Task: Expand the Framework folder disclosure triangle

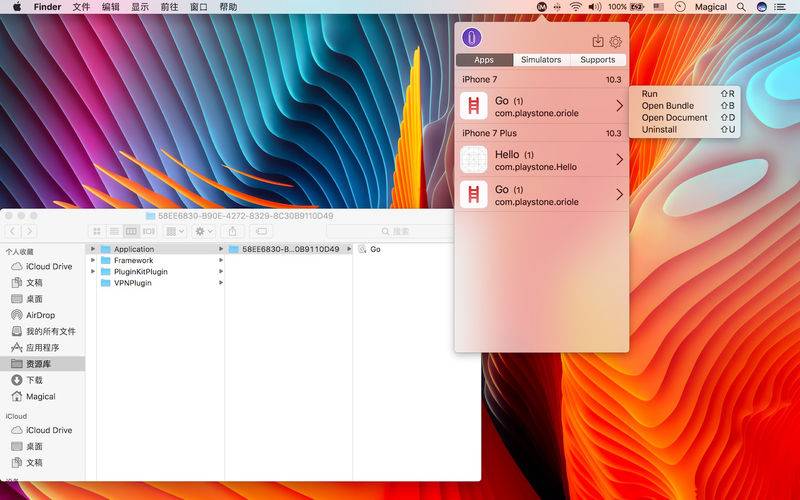Action: coord(93,260)
